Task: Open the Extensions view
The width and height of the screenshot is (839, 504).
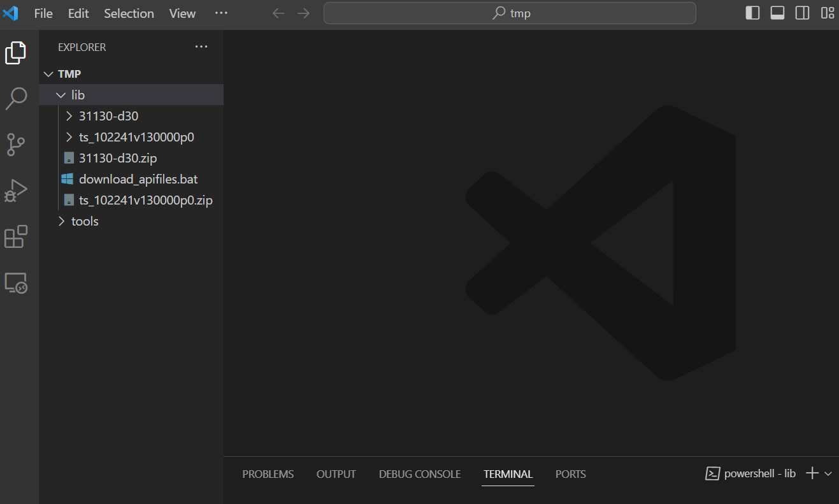Action: [16, 236]
